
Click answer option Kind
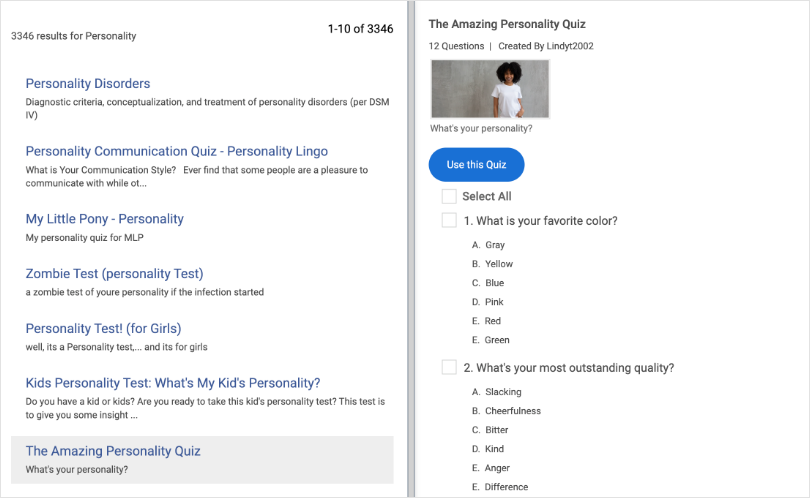click(x=495, y=449)
